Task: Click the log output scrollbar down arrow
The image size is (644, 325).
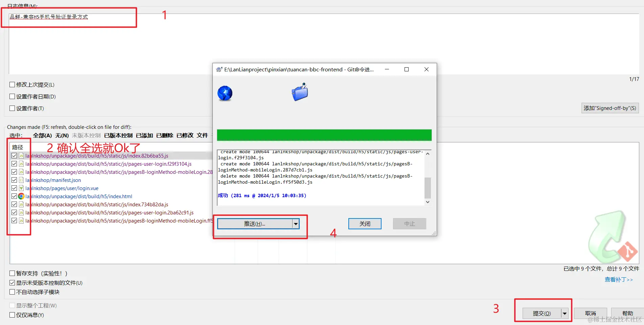Action: coord(428,202)
